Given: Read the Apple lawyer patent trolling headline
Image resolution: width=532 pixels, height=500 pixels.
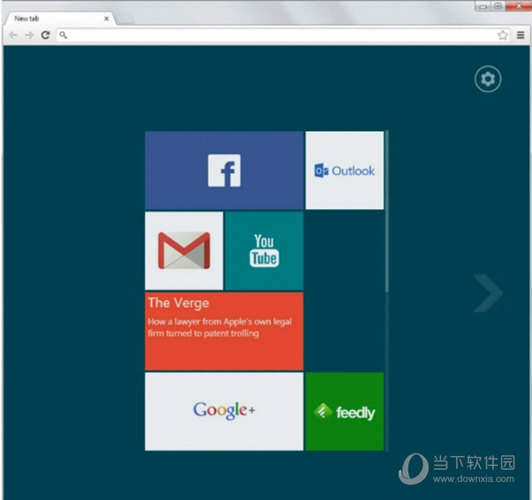Looking at the screenshot, I should 220,327.
